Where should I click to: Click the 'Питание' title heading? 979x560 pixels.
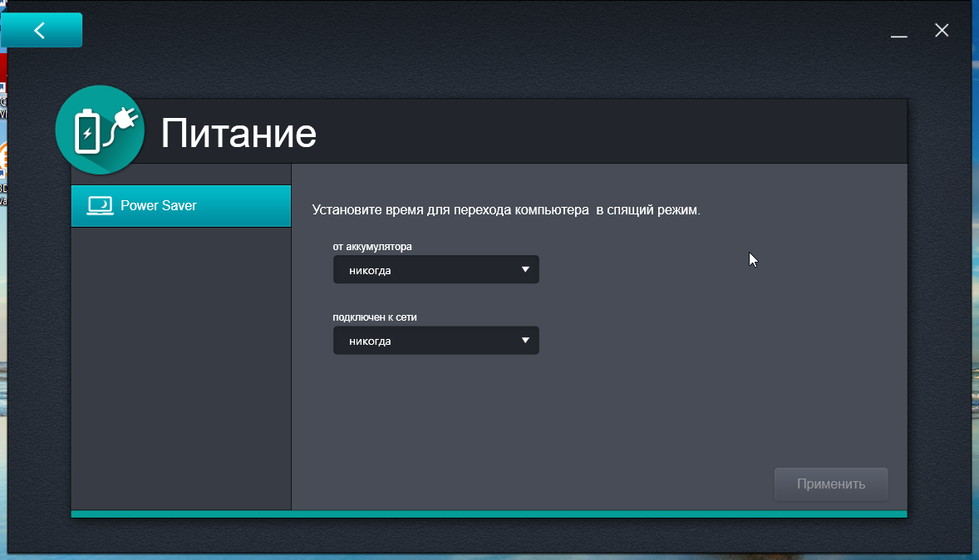click(x=239, y=133)
